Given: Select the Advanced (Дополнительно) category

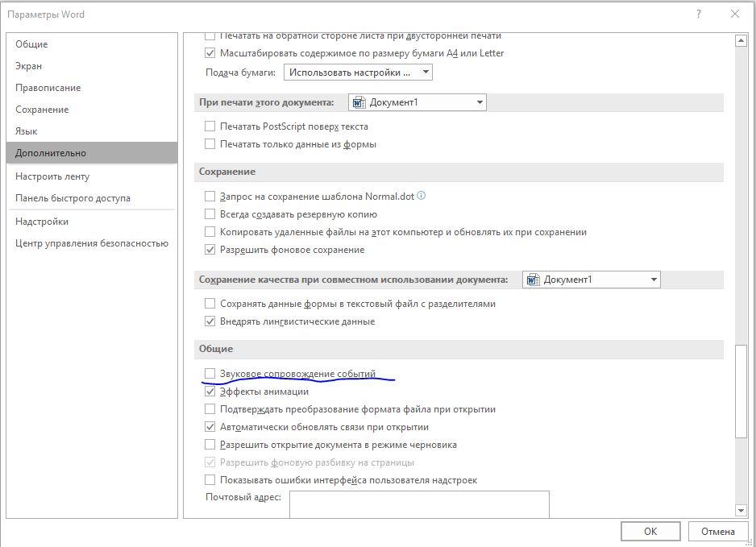Looking at the screenshot, I should pos(92,153).
